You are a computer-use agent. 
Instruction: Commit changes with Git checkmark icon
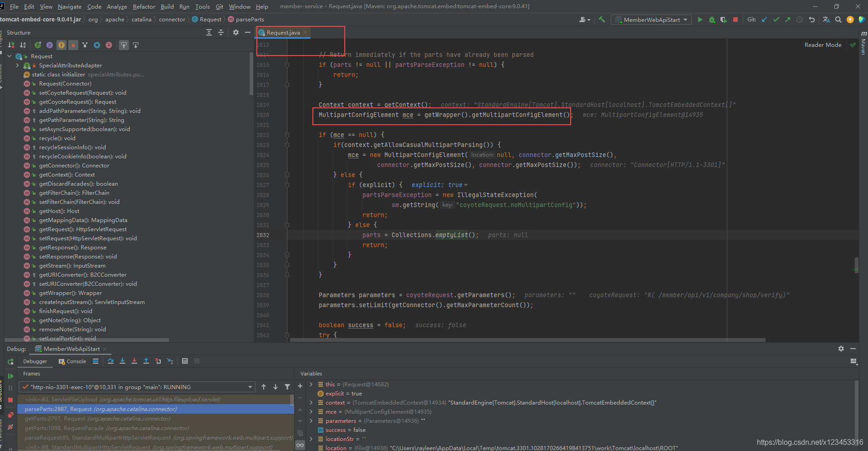(x=776, y=20)
